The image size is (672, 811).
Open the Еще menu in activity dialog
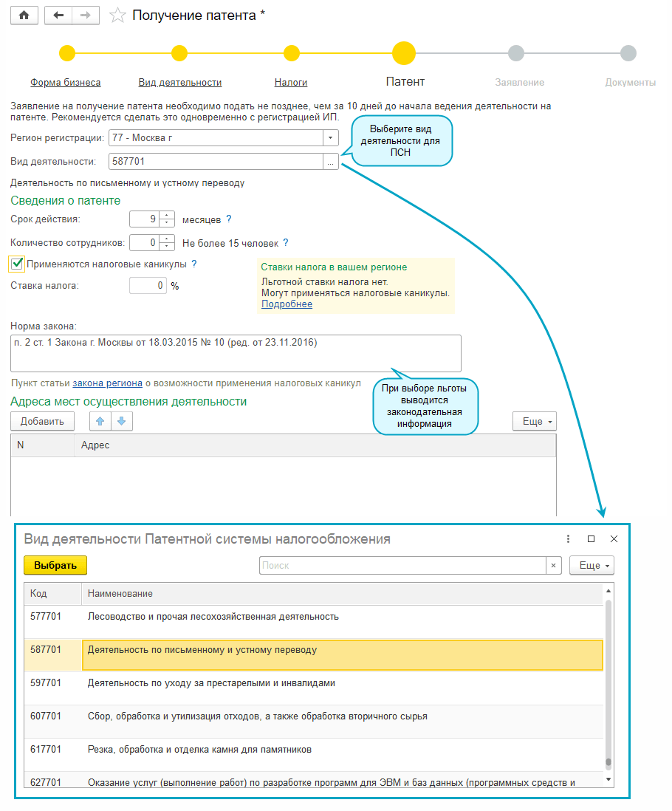pyautogui.click(x=592, y=565)
